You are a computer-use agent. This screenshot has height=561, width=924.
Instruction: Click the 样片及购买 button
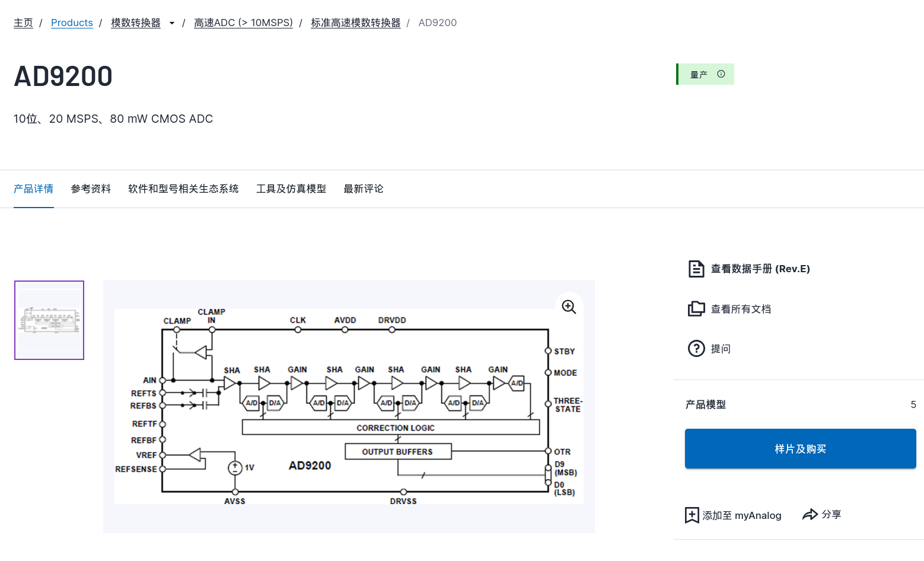click(801, 449)
